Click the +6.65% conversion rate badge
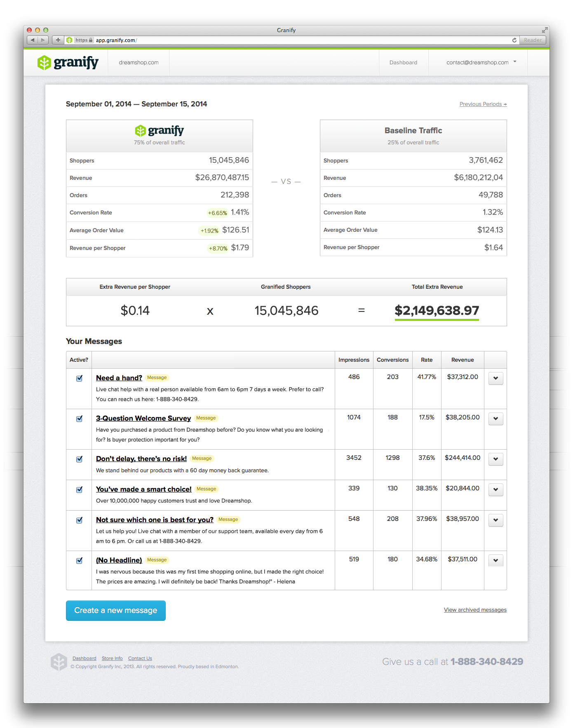Viewport: 573px width, 728px height. click(x=218, y=213)
